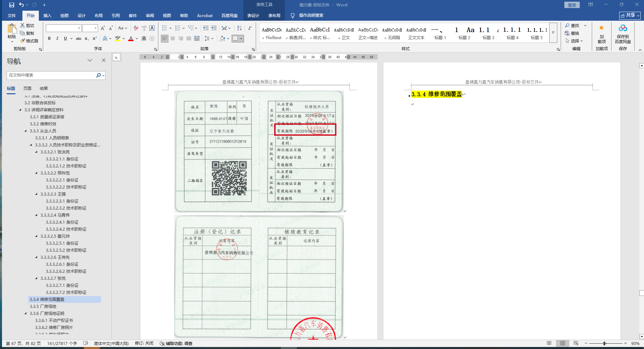Toggle left paragraph alignment
The width and height of the screenshot is (644, 349).
click(x=165, y=38)
